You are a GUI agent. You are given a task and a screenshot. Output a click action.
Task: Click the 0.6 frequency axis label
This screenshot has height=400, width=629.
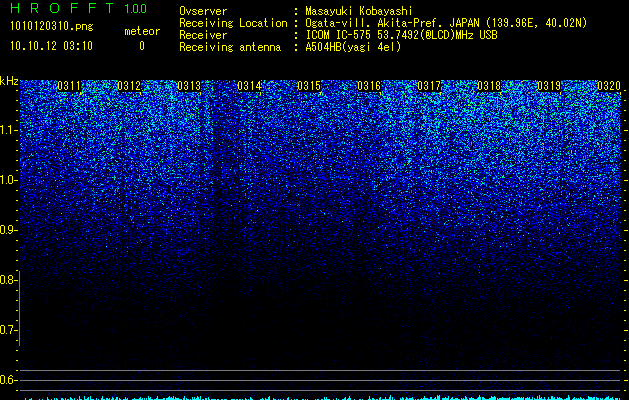point(7,380)
